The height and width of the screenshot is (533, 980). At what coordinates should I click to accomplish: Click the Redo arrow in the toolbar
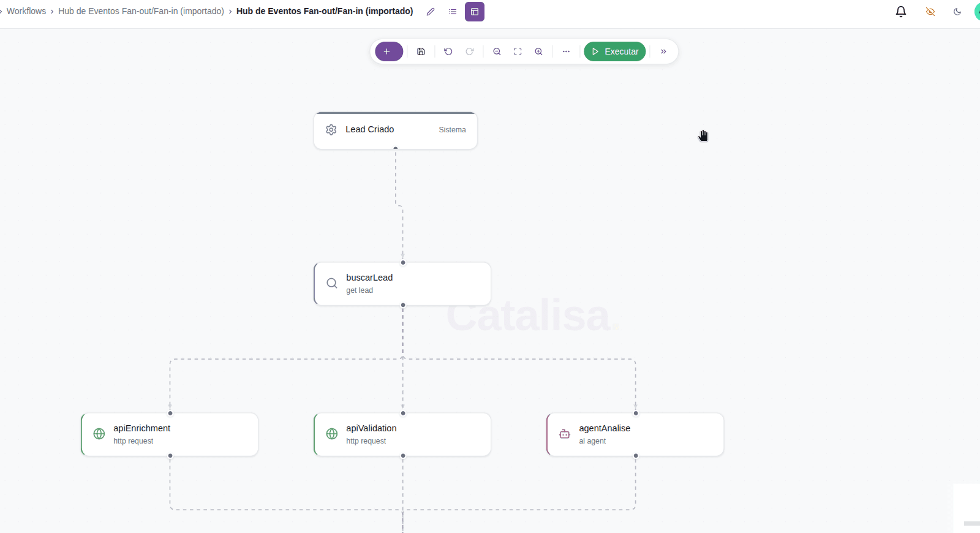pyautogui.click(x=470, y=51)
